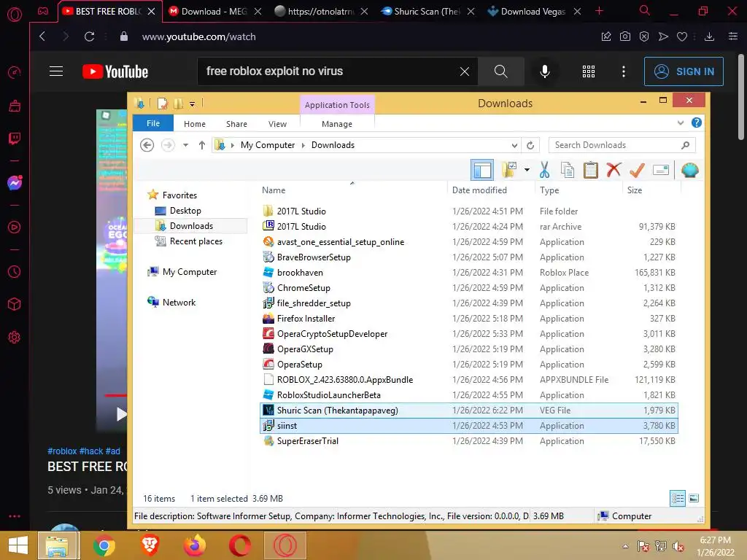
Task: Select the brookhaven Roblox Place file
Action: (x=469, y=273)
